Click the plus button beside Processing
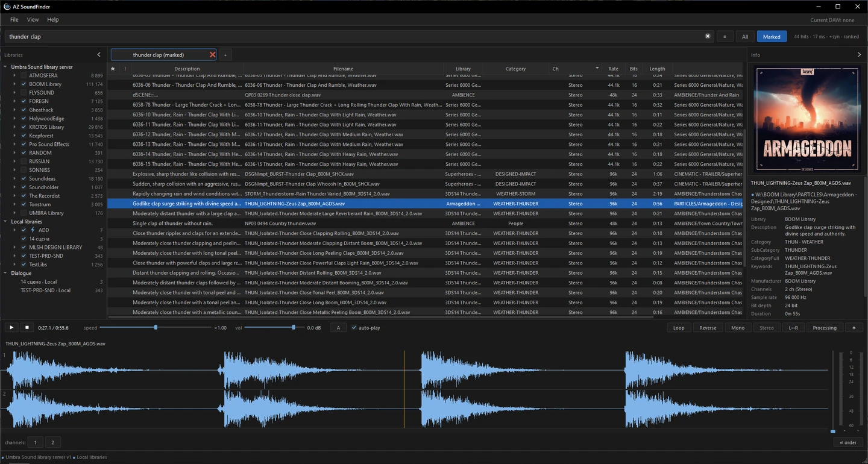 pos(854,328)
